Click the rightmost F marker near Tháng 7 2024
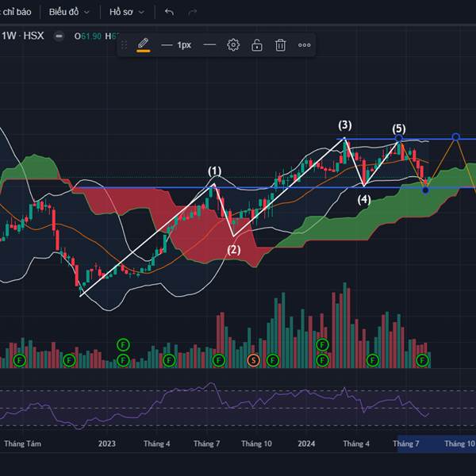Viewport: 476px width, 476px height. click(422, 360)
